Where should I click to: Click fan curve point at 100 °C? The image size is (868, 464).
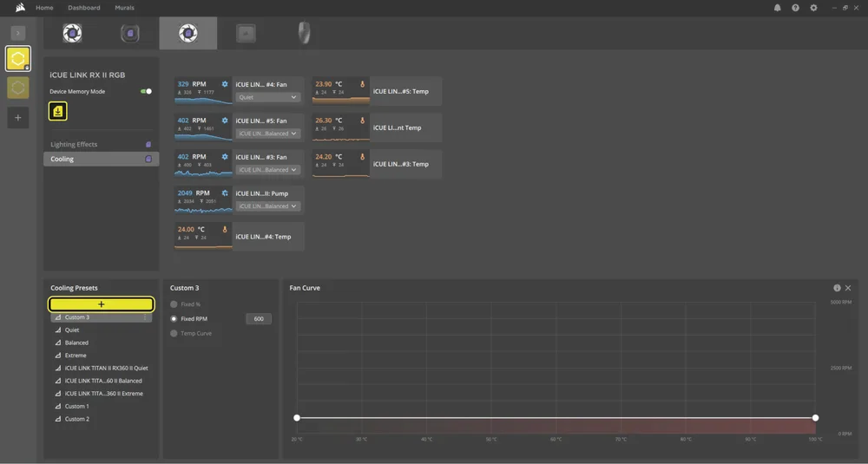[x=815, y=418]
